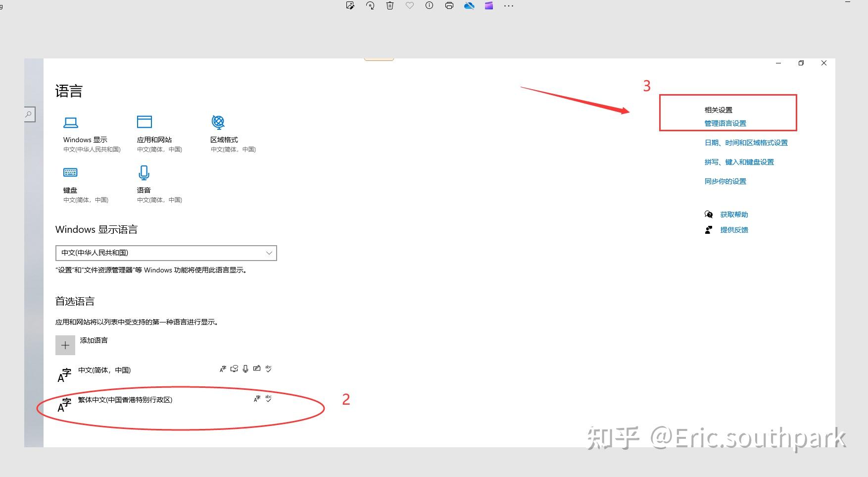868x477 pixels.
Task: Open file information via the info icon
Action: tap(429, 5)
